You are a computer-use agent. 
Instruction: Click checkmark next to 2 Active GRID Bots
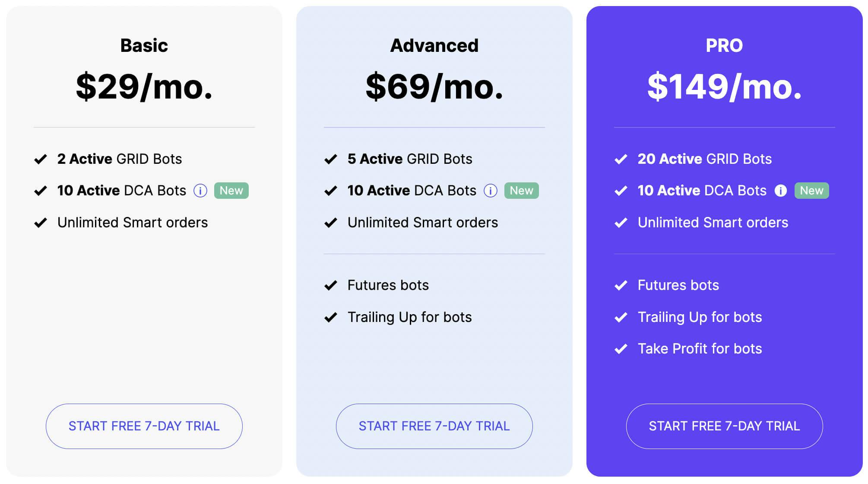(x=41, y=159)
